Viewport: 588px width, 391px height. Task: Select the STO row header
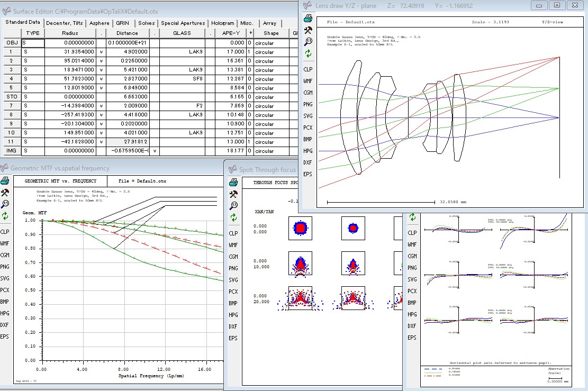(11, 97)
